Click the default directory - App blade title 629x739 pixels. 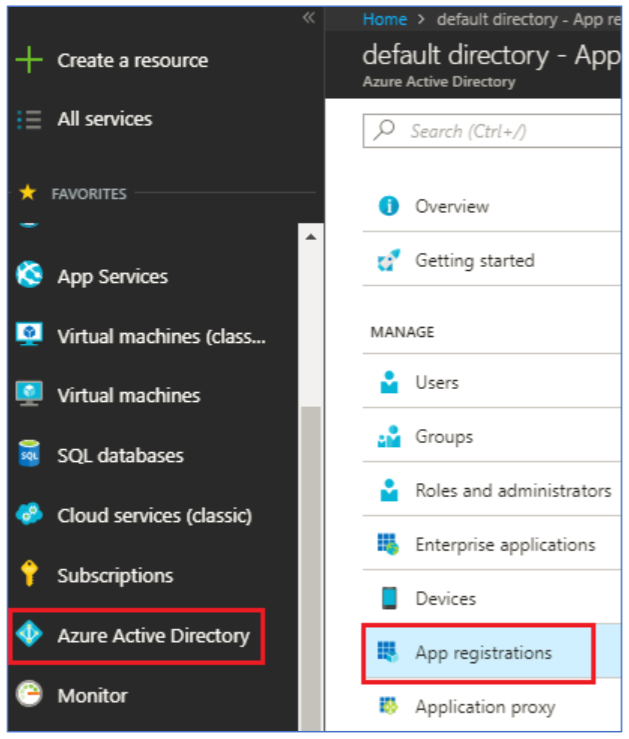[x=491, y=56]
